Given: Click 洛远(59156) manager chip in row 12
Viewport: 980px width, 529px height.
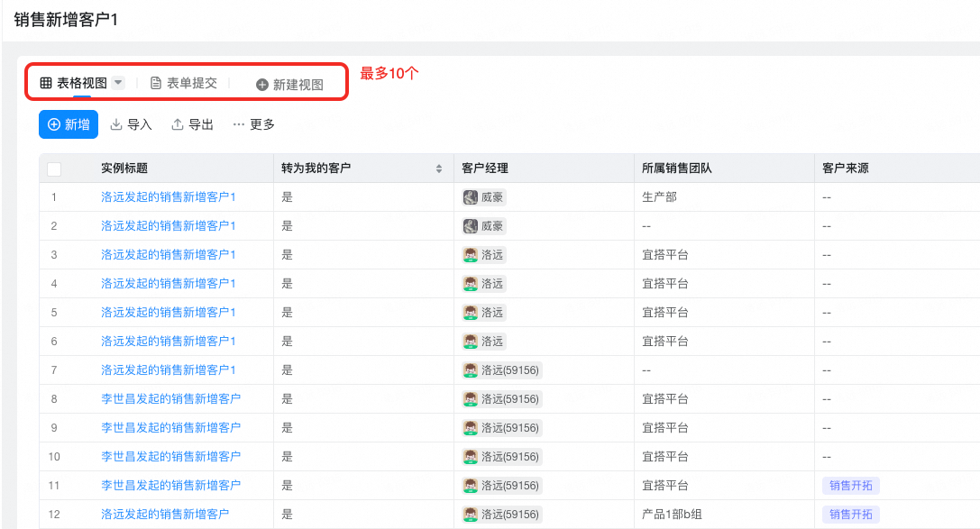Looking at the screenshot, I should [502, 515].
